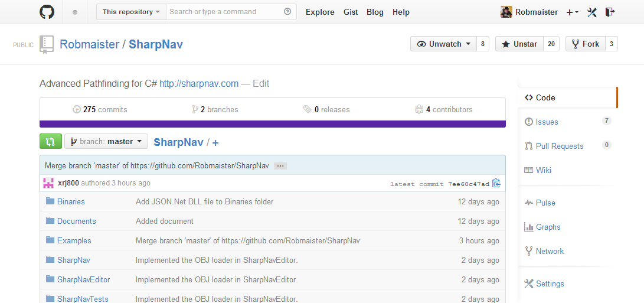Click the Documents folder icon
The height and width of the screenshot is (303, 644).
click(50, 220)
